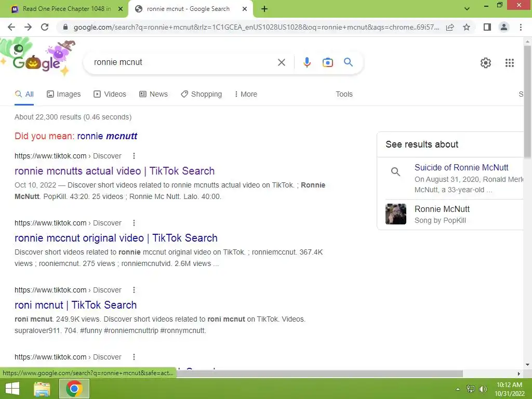Switch to Images results
This screenshot has width=532, height=399.
coord(64,95)
